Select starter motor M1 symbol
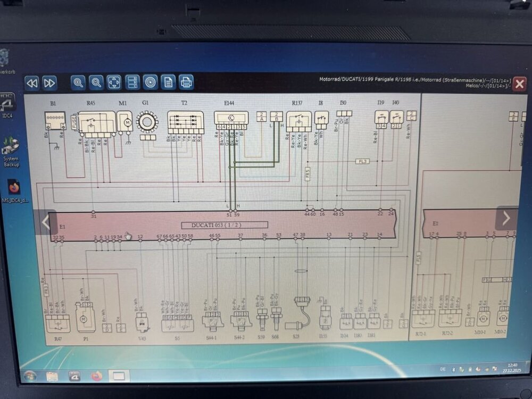The width and height of the screenshot is (532, 399). click(124, 122)
